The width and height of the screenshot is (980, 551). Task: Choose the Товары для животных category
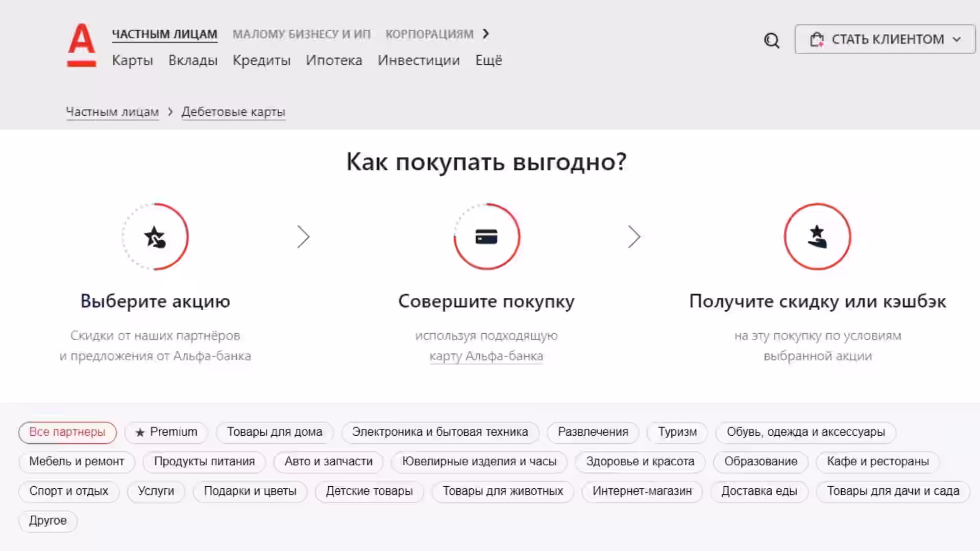point(503,491)
